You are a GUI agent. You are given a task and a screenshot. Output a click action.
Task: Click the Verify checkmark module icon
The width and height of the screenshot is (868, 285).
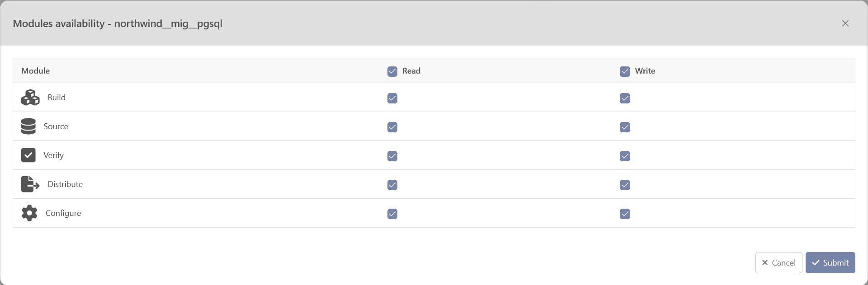click(28, 155)
